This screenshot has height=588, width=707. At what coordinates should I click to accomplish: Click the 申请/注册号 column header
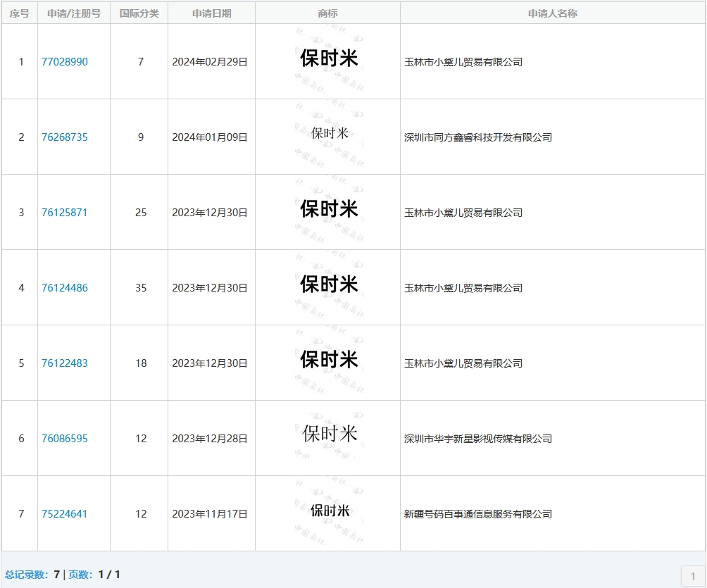(73, 13)
